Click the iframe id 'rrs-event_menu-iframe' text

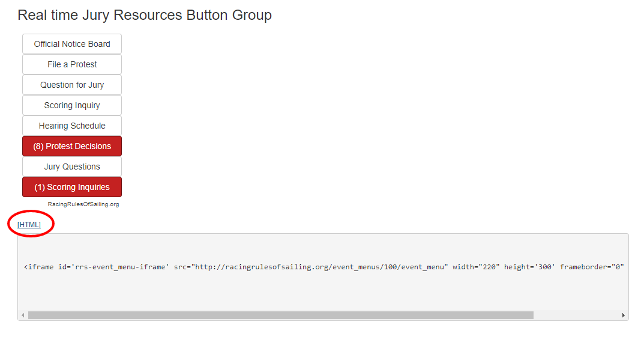pos(113,267)
